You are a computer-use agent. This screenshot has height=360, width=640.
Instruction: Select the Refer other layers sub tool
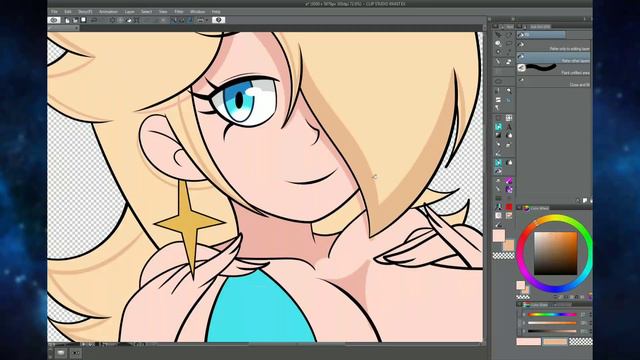[x=554, y=58]
